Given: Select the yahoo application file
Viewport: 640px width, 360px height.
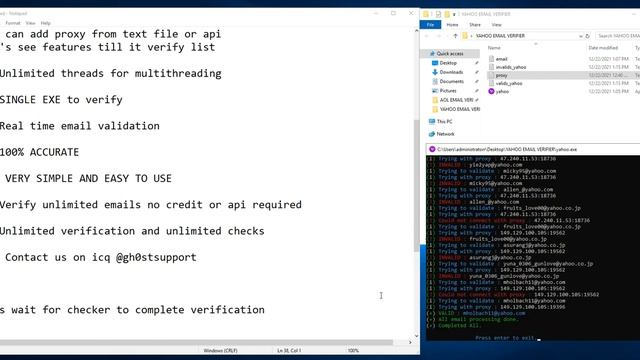Looking at the screenshot, I should tap(502, 92).
